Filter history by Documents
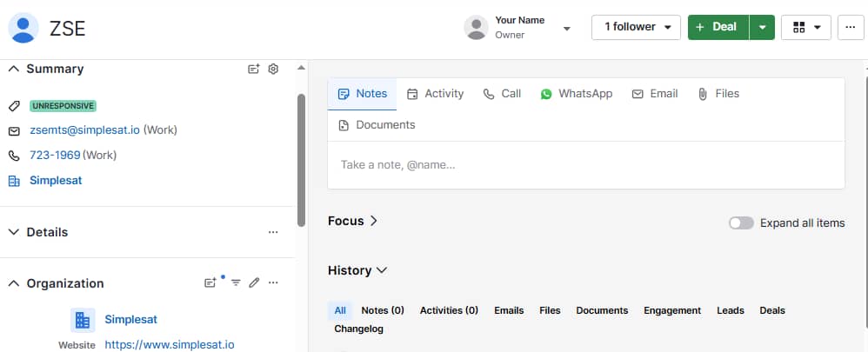 pos(602,310)
